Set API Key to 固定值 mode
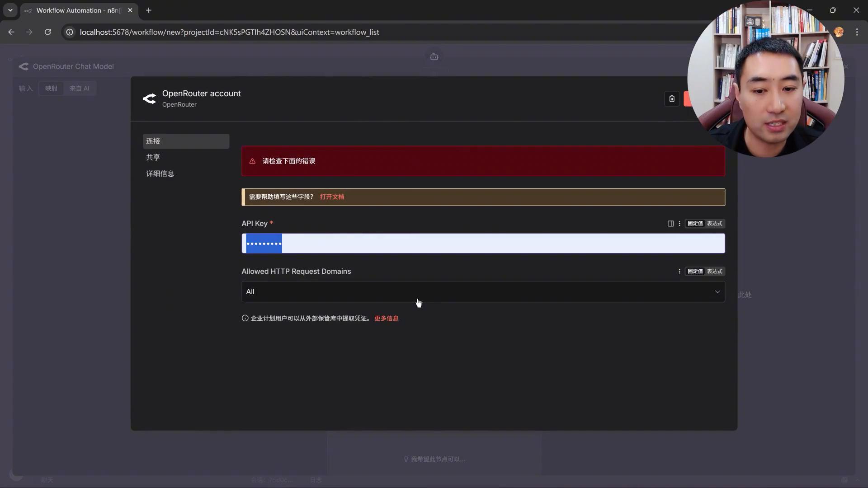The image size is (868, 488). point(695,224)
